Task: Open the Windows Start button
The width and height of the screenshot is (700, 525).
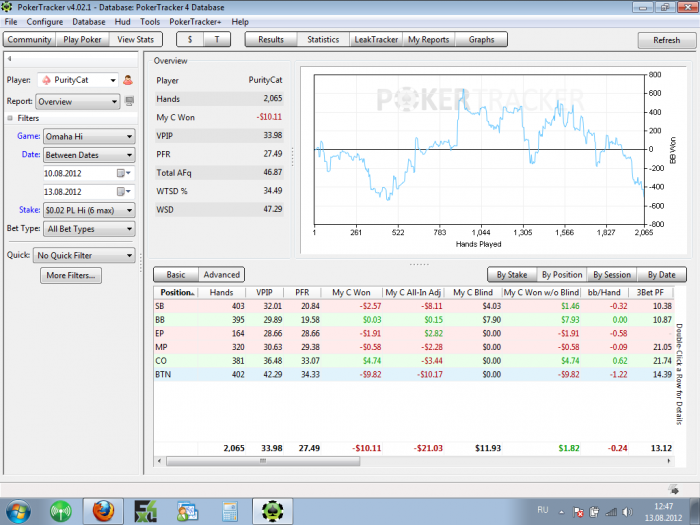Action: (x=18, y=511)
